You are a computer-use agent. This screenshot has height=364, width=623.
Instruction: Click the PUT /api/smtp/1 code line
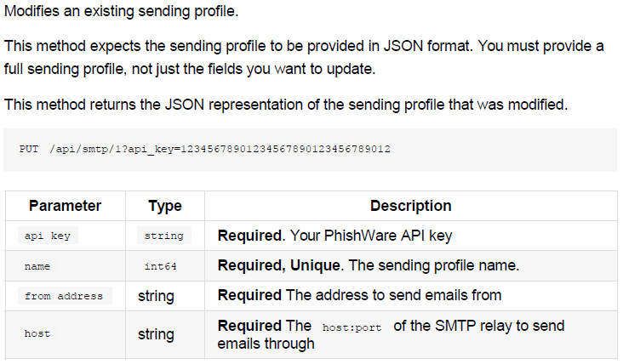coord(204,149)
